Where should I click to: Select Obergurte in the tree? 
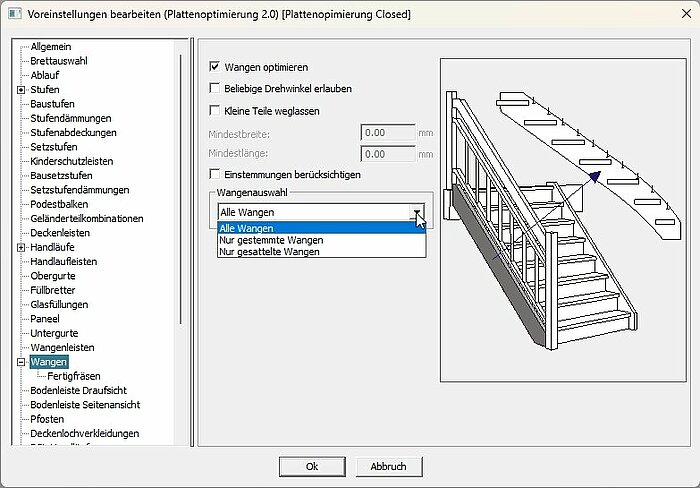(53, 276)
